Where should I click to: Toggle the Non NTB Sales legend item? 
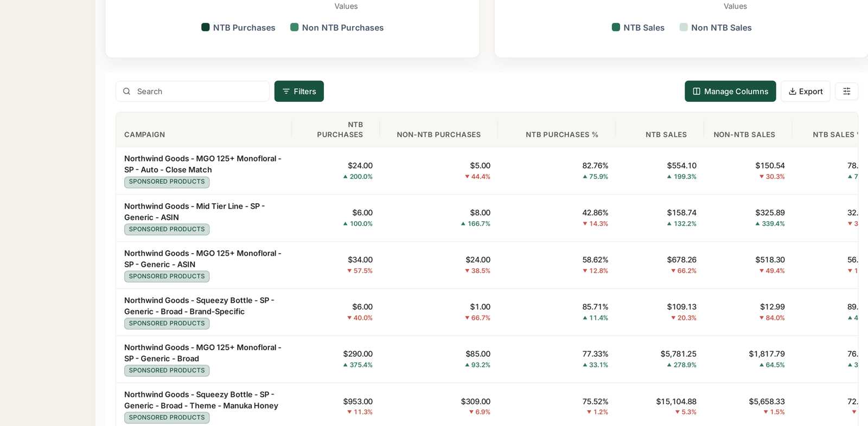[x=716, y=28]
